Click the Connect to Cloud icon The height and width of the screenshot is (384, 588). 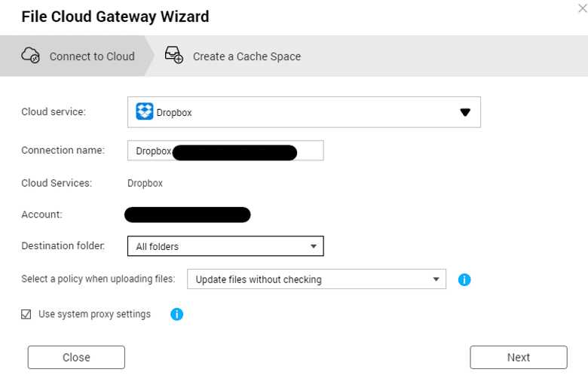[x=30, y=56]
